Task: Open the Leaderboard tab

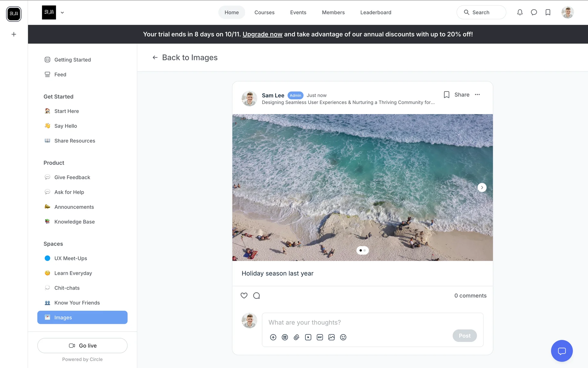Action: (x=375, y=13)
